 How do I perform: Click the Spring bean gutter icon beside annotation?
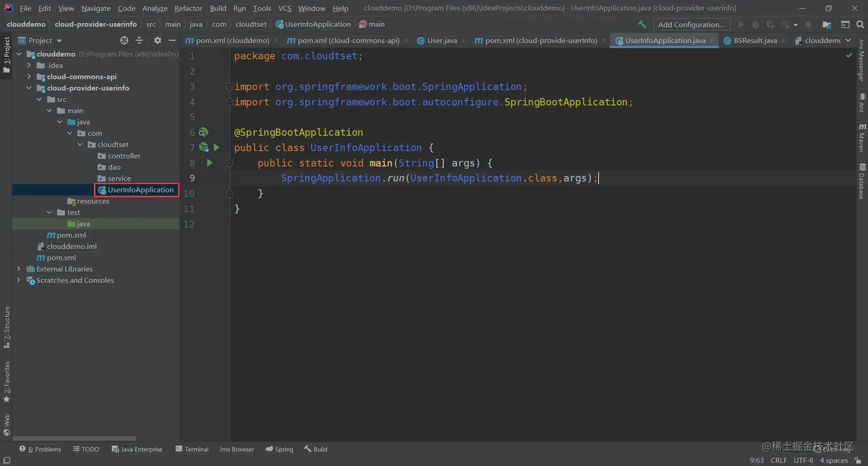tap(203, 133)
